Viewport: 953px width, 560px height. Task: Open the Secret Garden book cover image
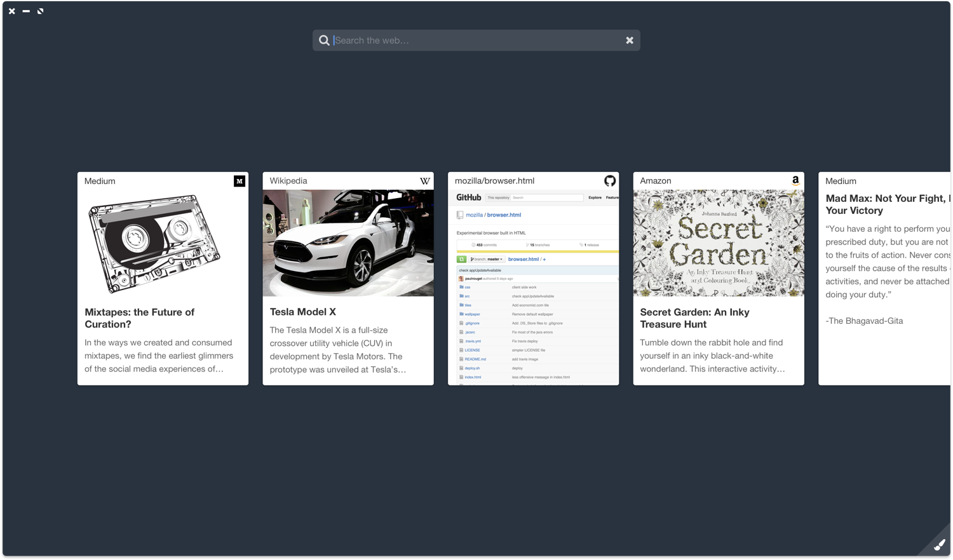(719, 243)
